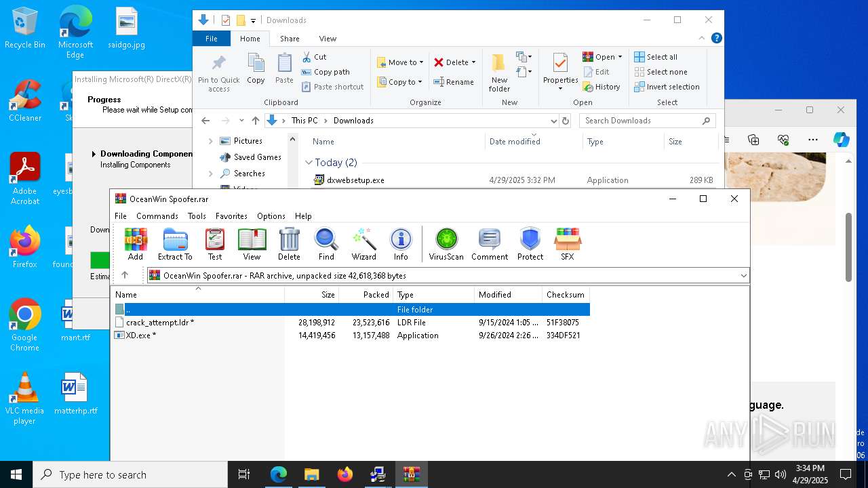Image resolution: width=868 pixels, height=488 pixels.
Task: Open WinRAR taskbar icon
Action: tap(411, 474)
